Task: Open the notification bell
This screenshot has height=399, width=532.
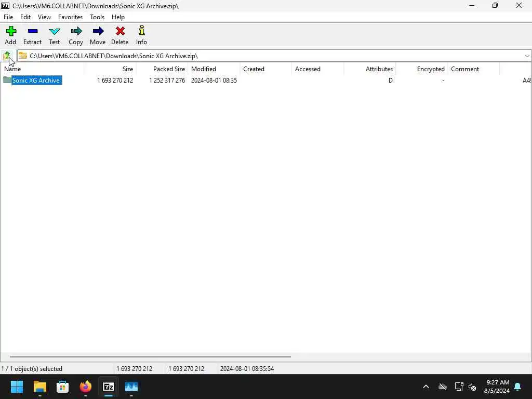Action: (518, 387)
